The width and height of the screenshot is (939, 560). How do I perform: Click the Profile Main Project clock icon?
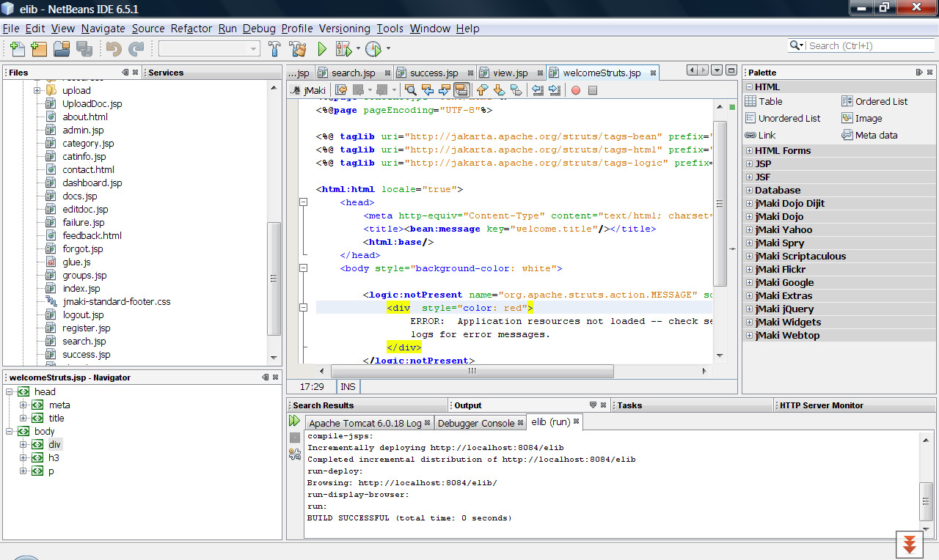373,49
